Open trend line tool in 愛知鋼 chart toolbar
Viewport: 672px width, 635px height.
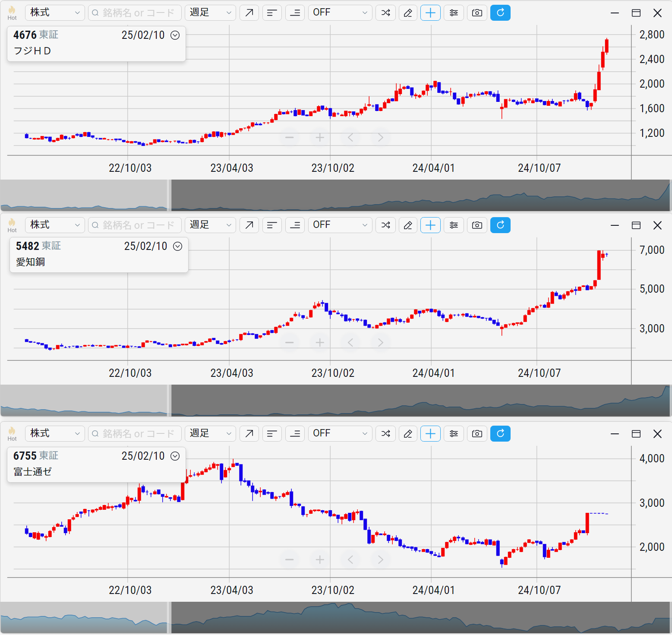249,225
